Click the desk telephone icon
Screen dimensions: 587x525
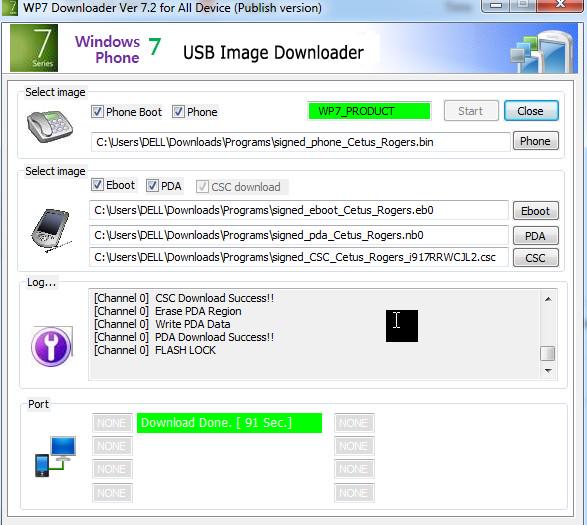[49, 127]
